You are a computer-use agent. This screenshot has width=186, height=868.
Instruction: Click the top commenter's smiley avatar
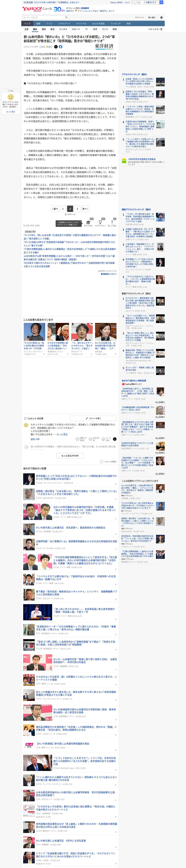tap(26, 425)
